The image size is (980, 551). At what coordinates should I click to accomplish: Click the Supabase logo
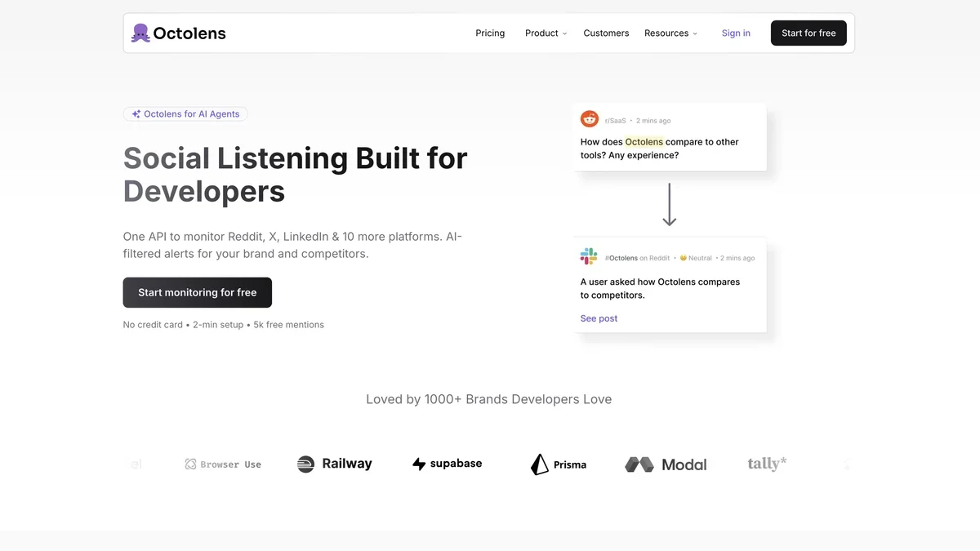point(447,464)
